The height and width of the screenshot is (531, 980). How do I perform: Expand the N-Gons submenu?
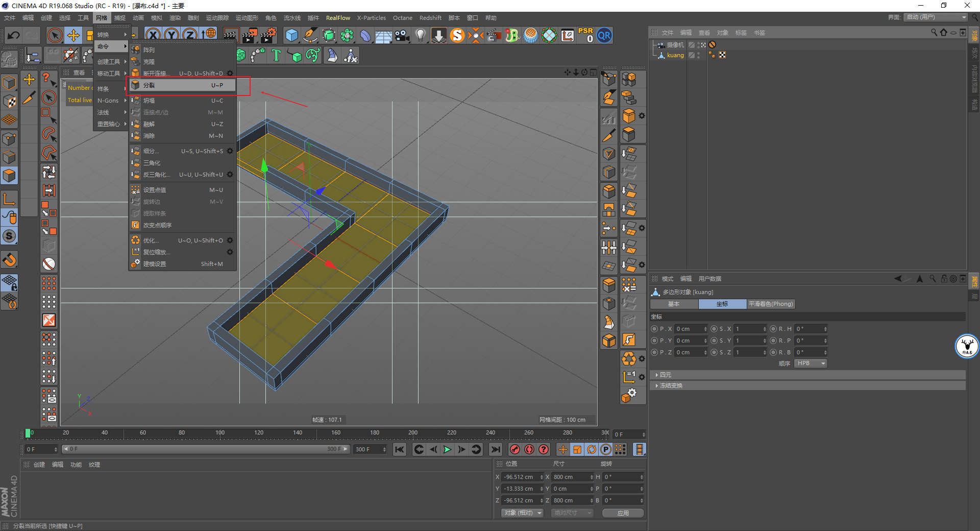pyautogui.click(x=111, y=101)
